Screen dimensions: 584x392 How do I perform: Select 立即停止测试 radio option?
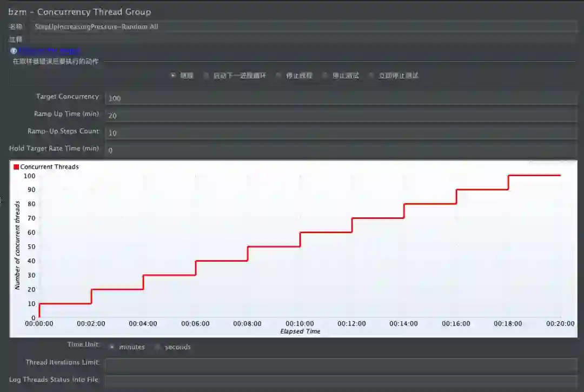tap(371, 76)
